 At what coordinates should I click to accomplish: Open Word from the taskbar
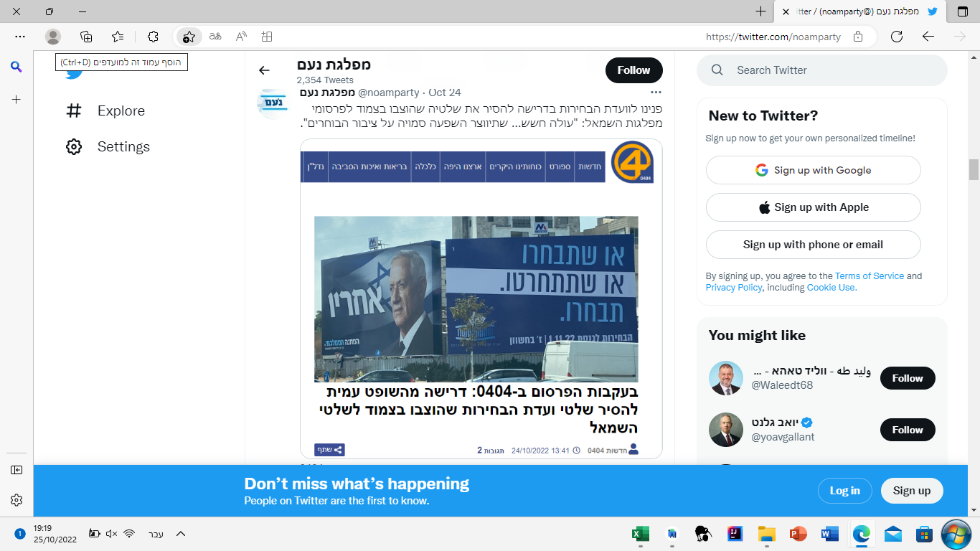tap(829, 534)
